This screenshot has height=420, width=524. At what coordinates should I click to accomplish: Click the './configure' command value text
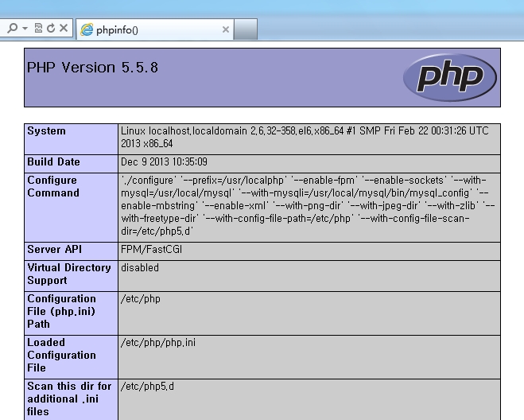[308, 206]
